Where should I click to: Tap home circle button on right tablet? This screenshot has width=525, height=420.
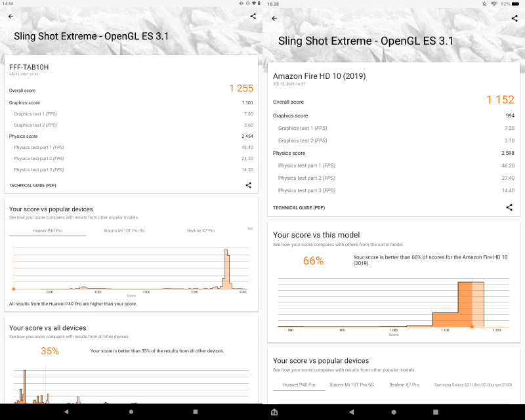point(394,412)
